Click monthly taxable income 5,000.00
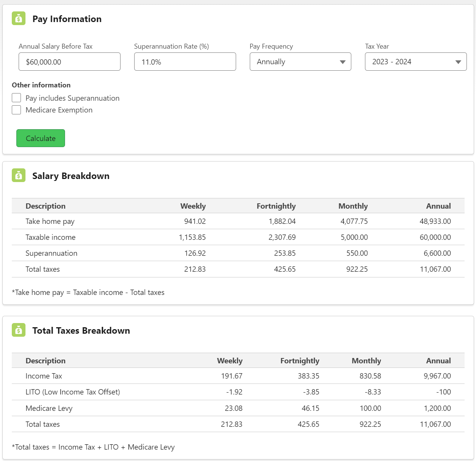This screenshot has height=461, width=476. (x=354, y=237)
